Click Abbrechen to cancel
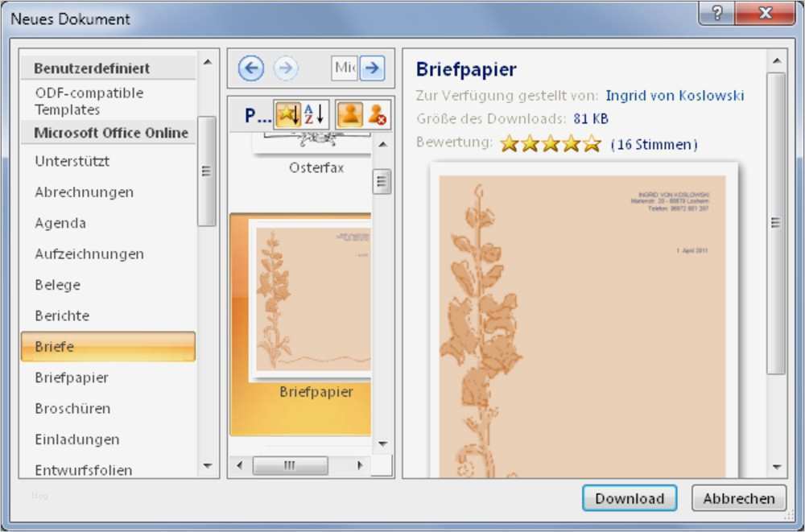 738,498
